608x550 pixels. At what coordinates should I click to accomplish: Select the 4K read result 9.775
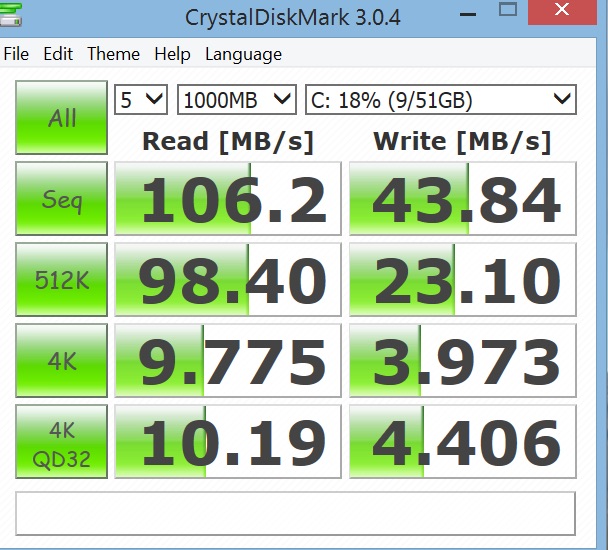point(228,361)
